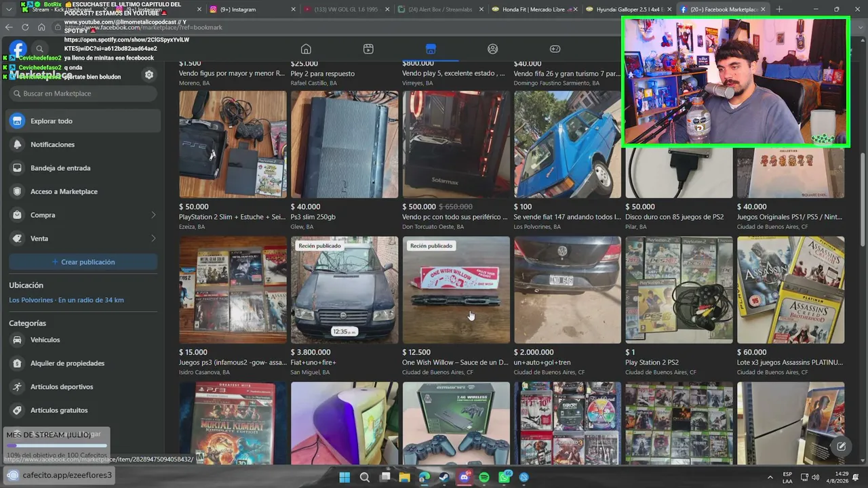
Task: Expand the Compra menu chevron
Action: [x=153, y=215]
